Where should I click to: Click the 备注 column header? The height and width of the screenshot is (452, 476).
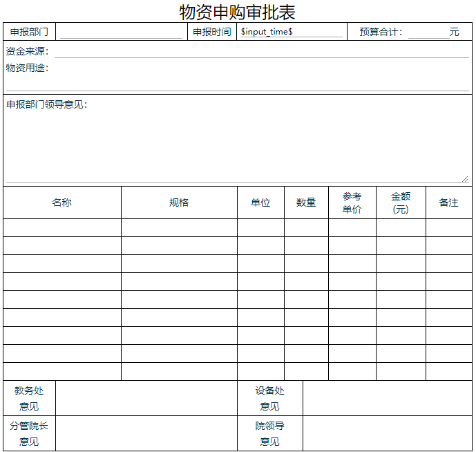449,203
